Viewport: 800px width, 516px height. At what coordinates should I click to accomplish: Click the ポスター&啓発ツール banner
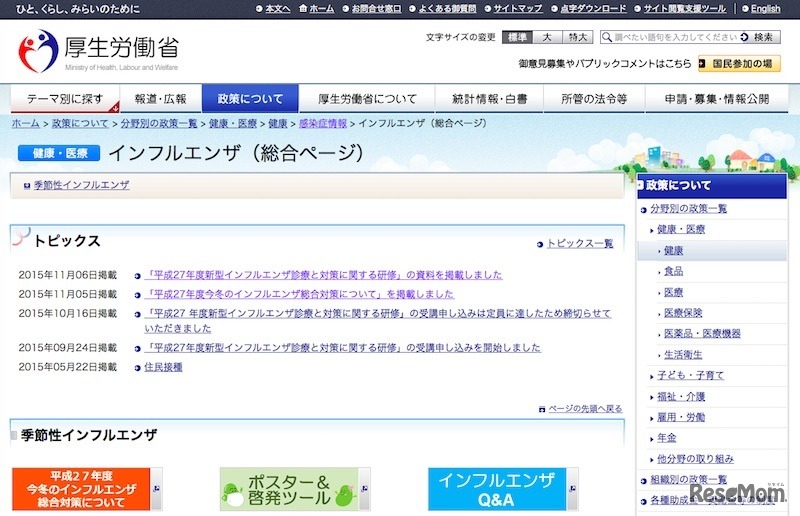(x=288, y=489)
